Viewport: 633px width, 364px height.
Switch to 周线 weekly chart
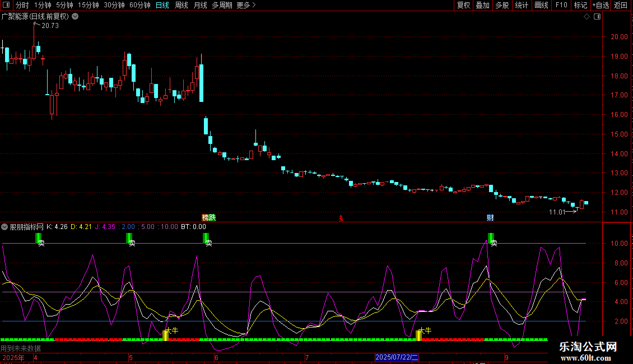pos(181,5)
